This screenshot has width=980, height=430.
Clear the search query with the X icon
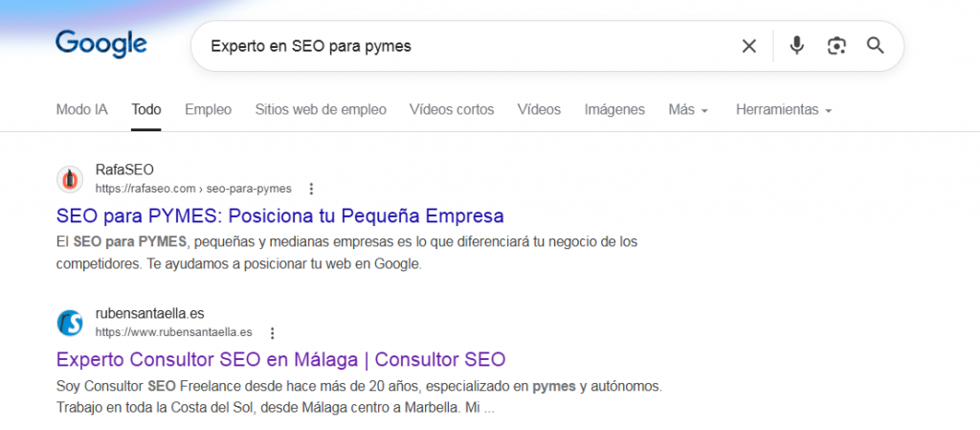748,46
